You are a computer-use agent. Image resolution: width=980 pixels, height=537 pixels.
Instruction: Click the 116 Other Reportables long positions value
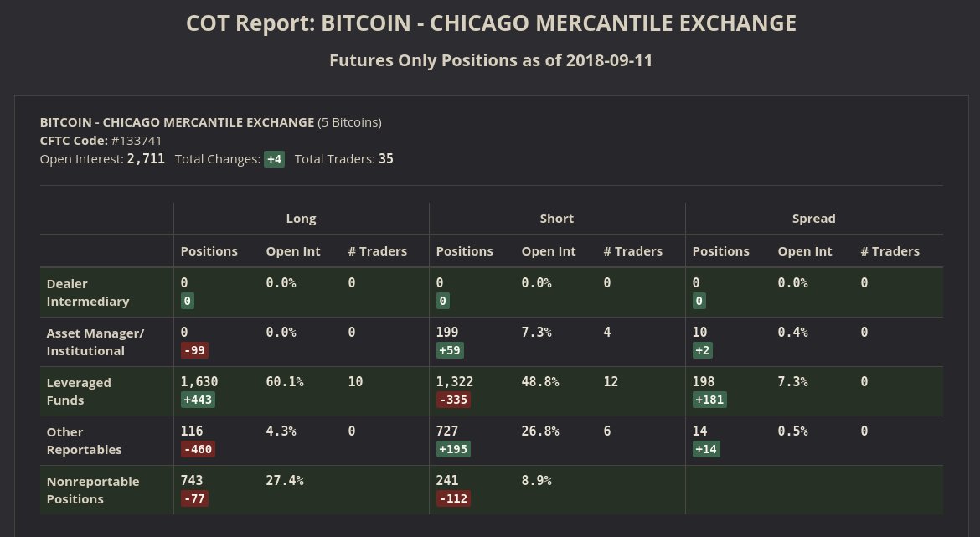point(192,431)
